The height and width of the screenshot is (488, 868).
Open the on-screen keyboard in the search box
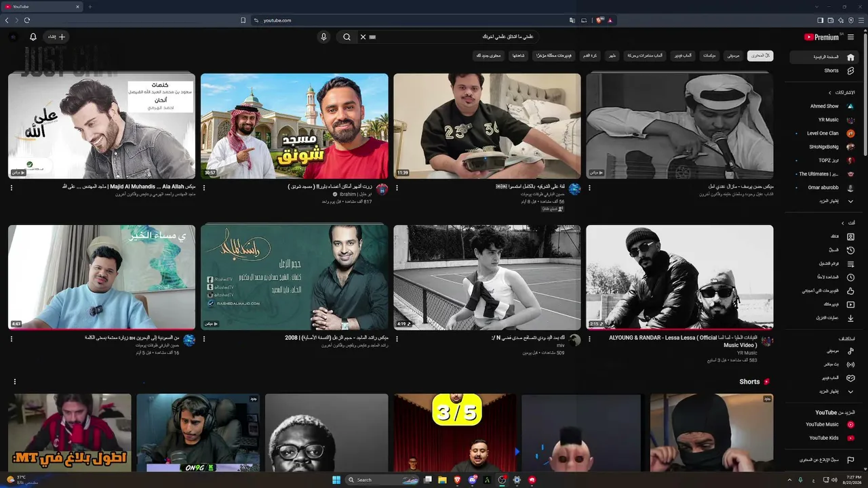372,37
